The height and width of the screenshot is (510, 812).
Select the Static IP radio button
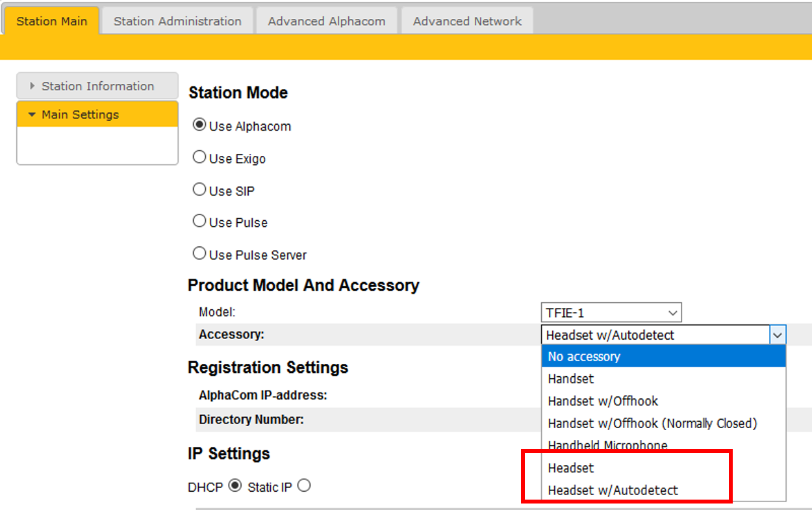pos(303,486)
